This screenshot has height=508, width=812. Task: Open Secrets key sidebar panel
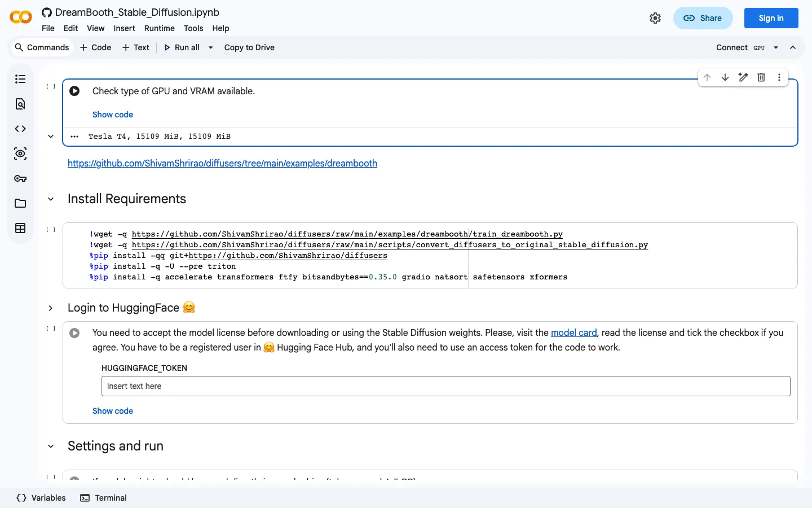click(20, 178)
